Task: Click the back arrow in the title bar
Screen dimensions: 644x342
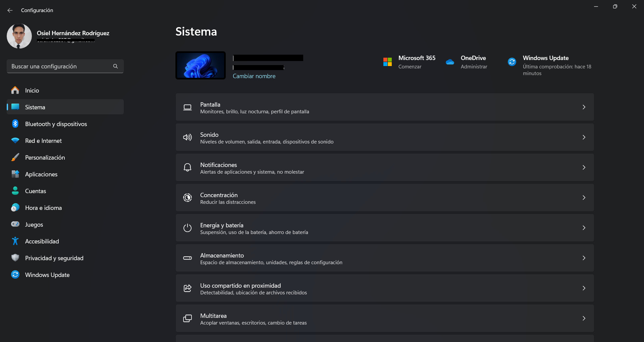Action: pyautogui.click(x=10, y=10)
